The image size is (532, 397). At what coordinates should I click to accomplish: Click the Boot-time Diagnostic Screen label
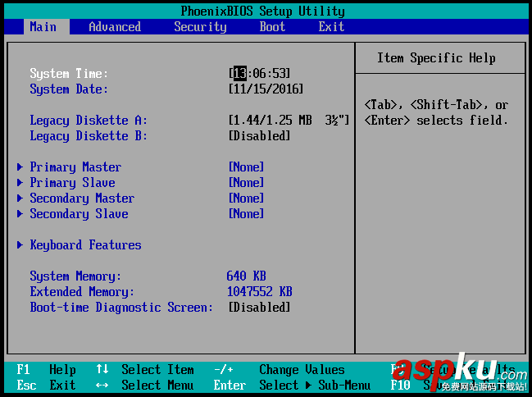click(x=121, y=308)
